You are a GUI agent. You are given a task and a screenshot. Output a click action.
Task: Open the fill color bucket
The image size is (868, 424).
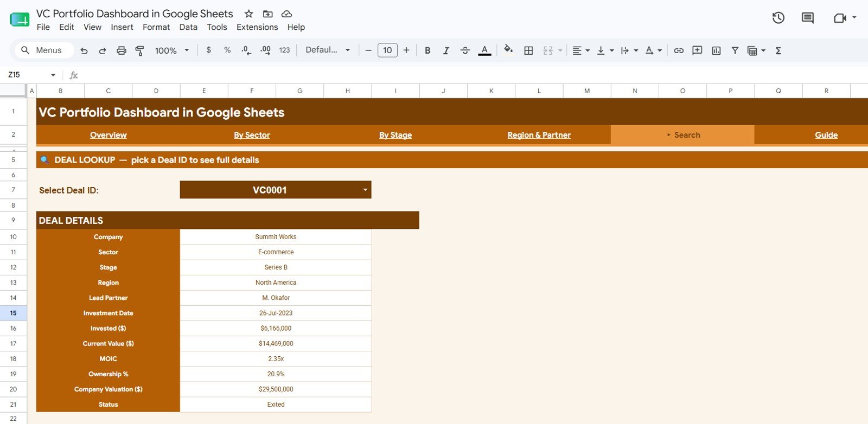pos(508,50)
